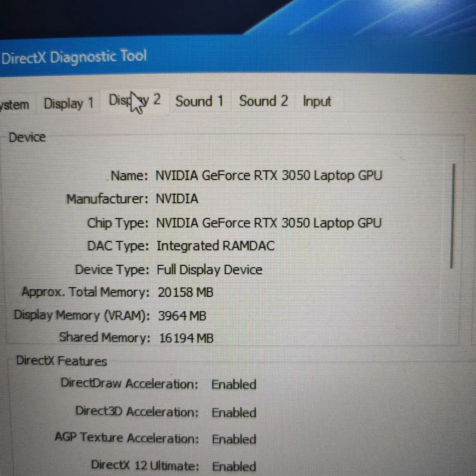This screenshot has width=476, height=476.
Task: Select the Chip Type value text
Action: pyautogui.click(x=268, y=223)
